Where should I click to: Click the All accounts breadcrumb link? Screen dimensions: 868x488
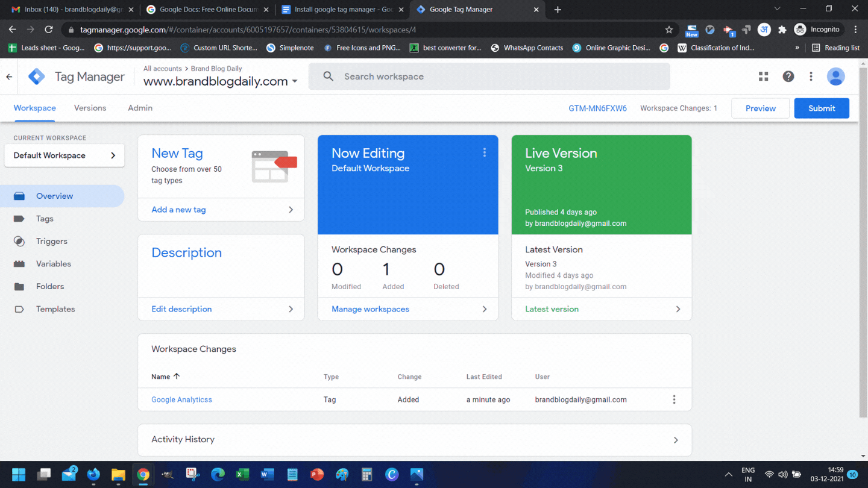163,69
